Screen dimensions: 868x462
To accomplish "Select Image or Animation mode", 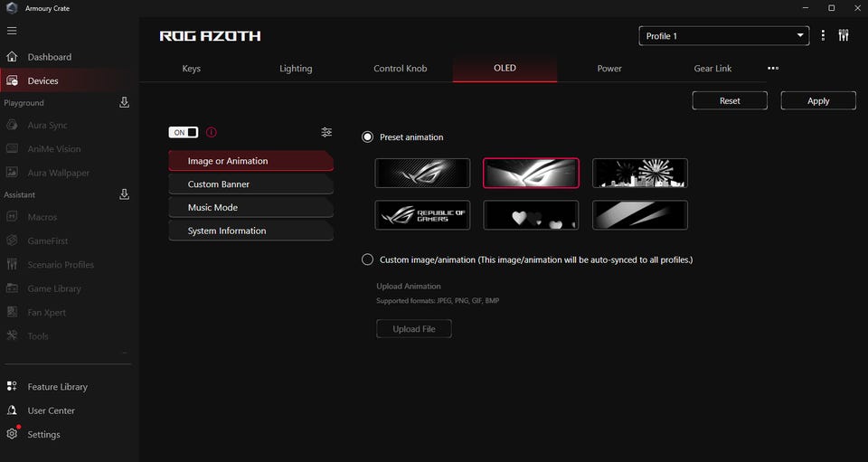I will pyautogui.click(x=250, y=161).
